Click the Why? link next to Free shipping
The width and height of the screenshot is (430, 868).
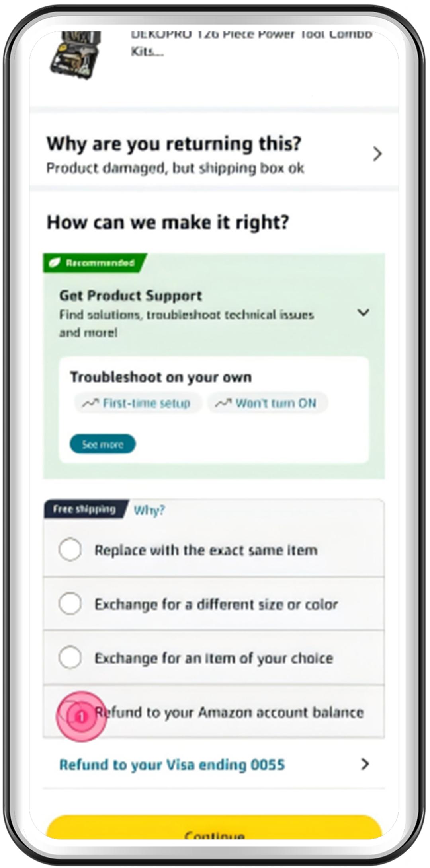149,510
